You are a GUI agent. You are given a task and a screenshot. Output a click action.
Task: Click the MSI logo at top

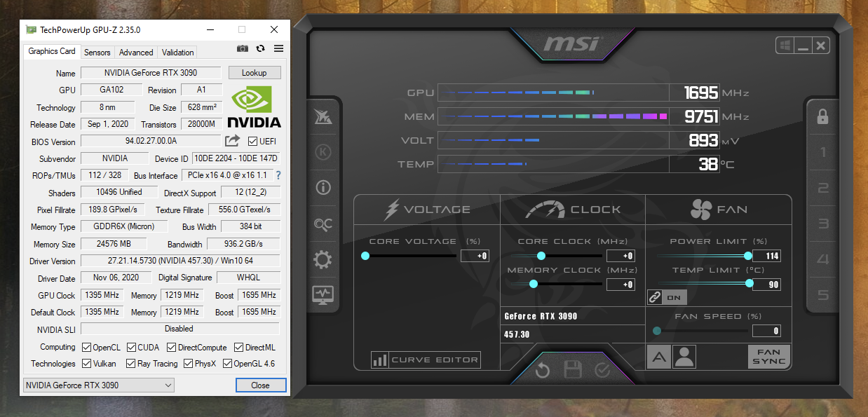(572, 44)
